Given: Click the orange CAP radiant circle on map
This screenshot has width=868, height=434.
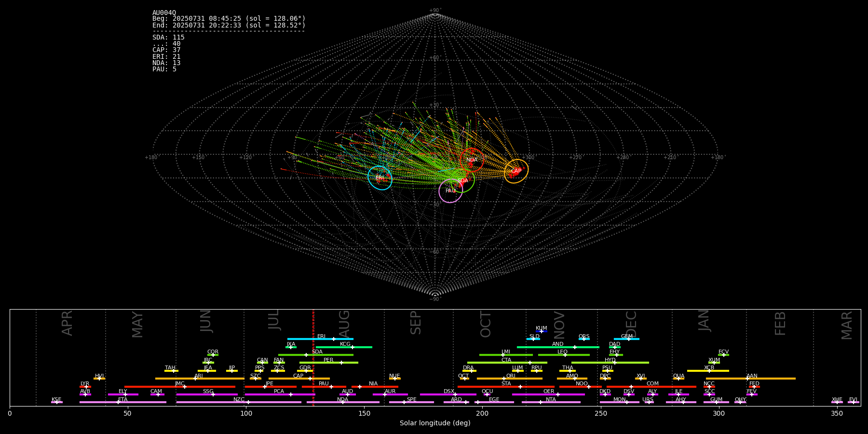Looking at the screenshot, I should tap(516, 171).
